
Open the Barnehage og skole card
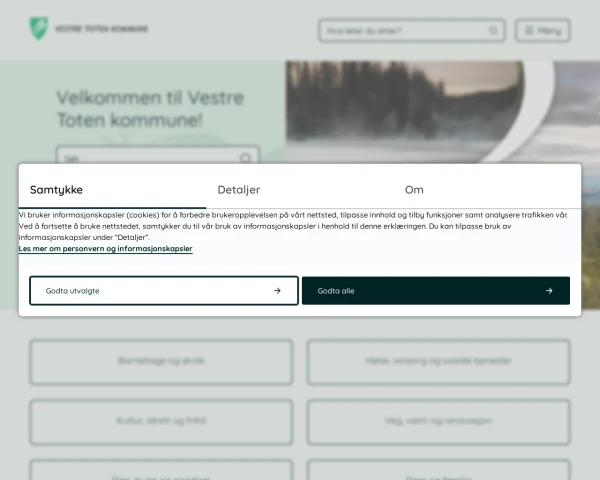(x=161, y=361)
